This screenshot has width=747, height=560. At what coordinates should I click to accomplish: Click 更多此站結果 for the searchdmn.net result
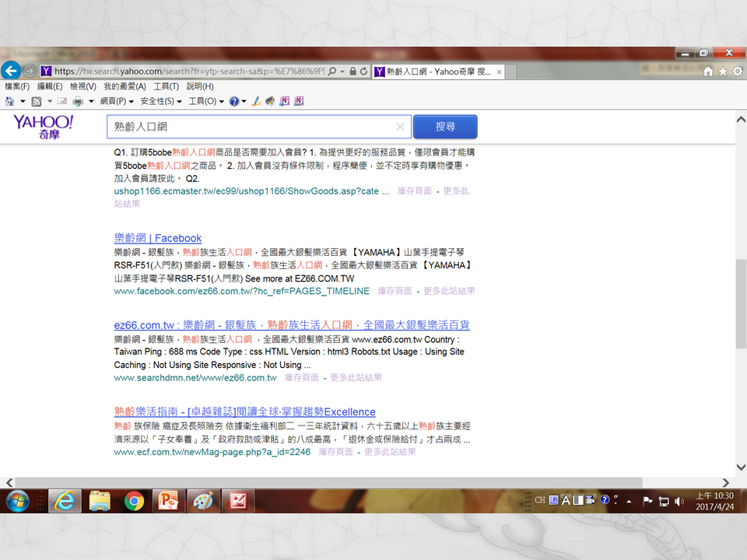click(356, 378)
